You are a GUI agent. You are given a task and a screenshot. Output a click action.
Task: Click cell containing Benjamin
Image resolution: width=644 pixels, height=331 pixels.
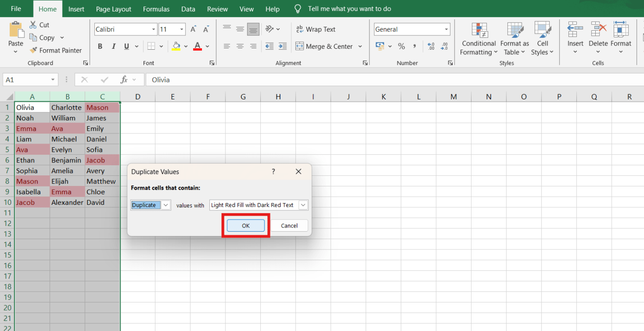tap(67, 160)
